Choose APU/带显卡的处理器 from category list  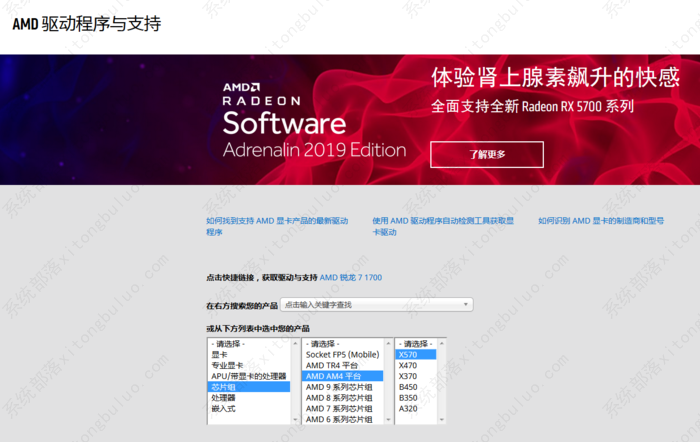248,376
